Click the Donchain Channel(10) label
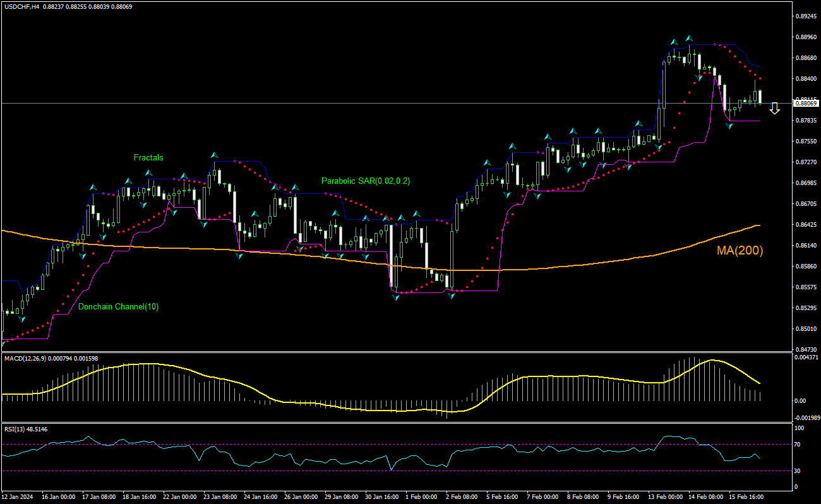The width and height of the screenshot is (821, 504). (x=118, y=307)
